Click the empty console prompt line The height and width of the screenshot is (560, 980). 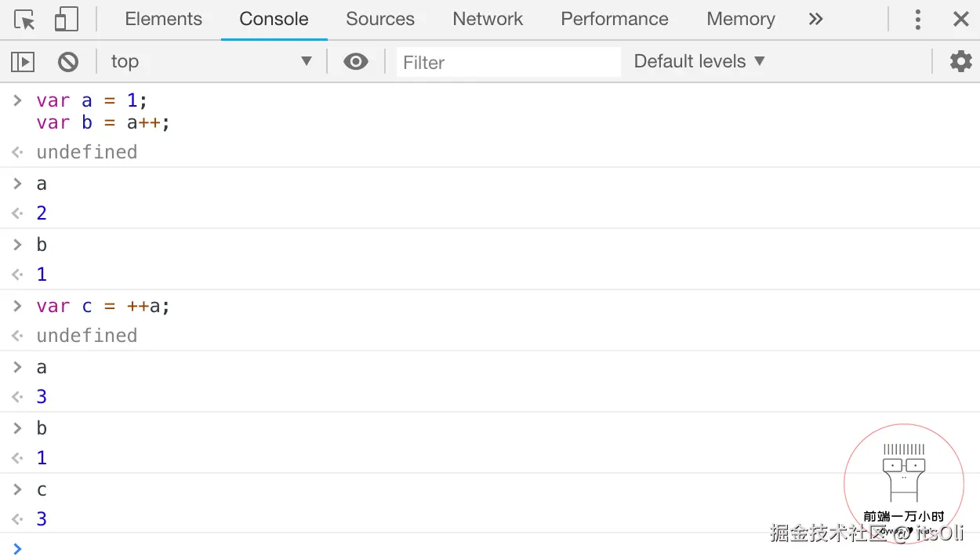point(470,548)
